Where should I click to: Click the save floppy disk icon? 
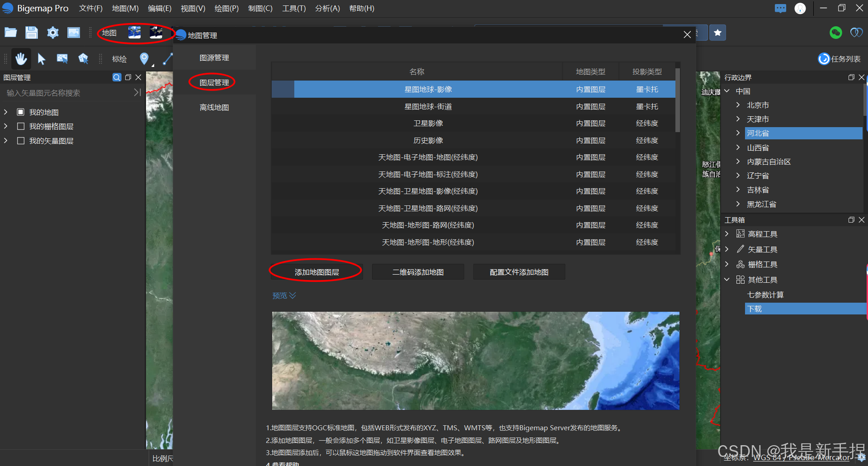coord(32,33)
